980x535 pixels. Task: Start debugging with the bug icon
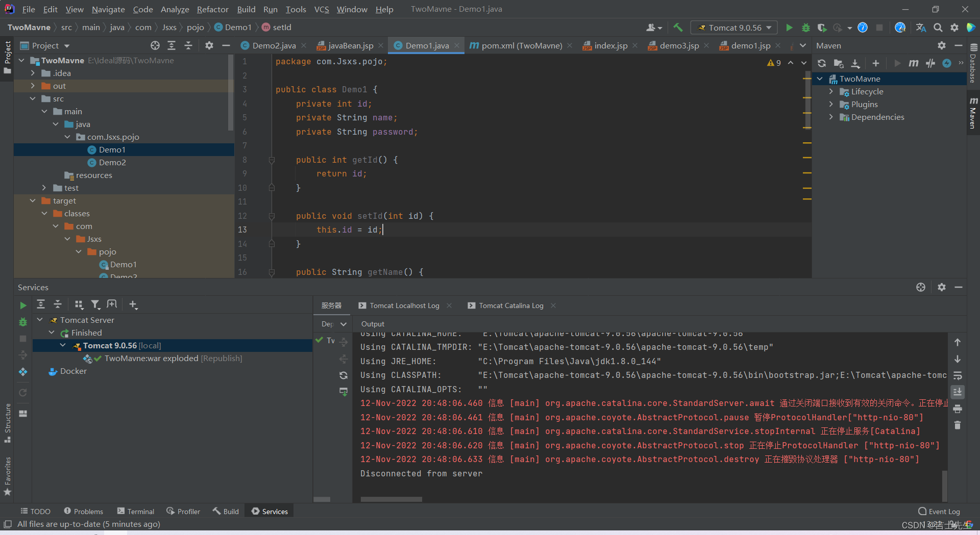[x=805, y=28]
